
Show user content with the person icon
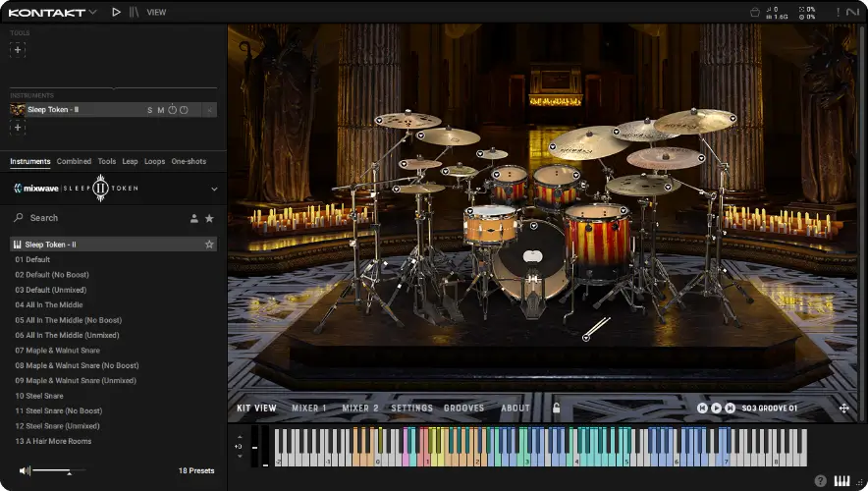(194, 218)
